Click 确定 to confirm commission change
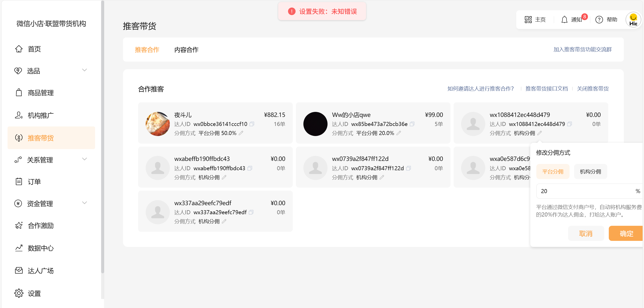The height and width of the screenshot is (308, 644). 626,234
